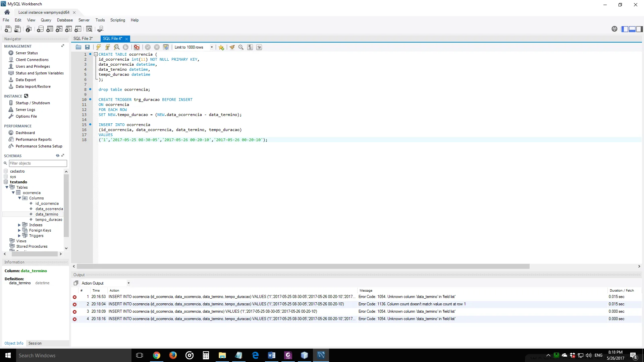Click the Filter objects search field
This screenshot has height=362, width=644.
click(38, 163)
